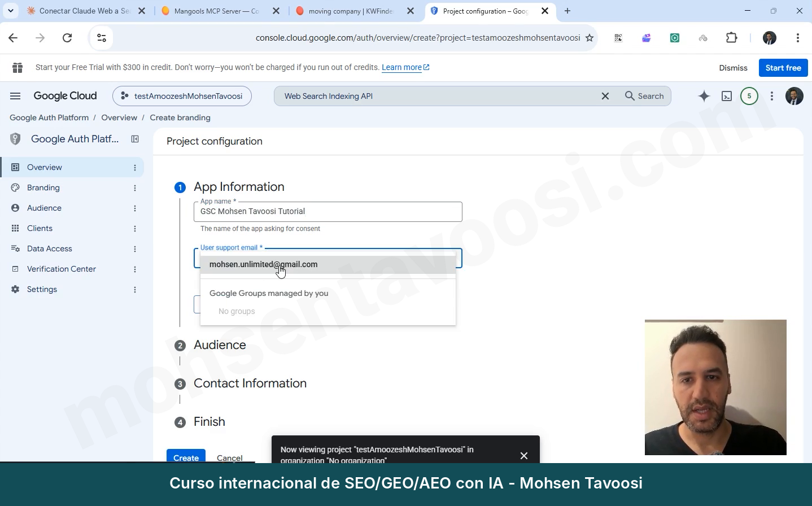Open options menu for Verification Center item
The height and width of the screenshot is (506, 812).
point(135,269)
